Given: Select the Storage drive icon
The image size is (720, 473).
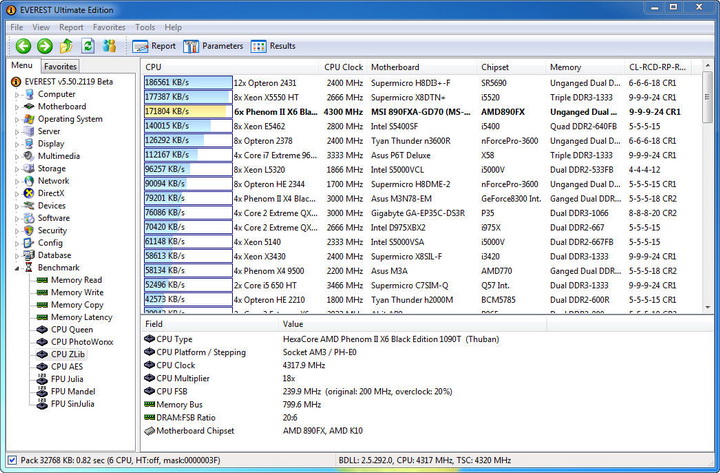Looking at the screenshot, I should (29, 169).
